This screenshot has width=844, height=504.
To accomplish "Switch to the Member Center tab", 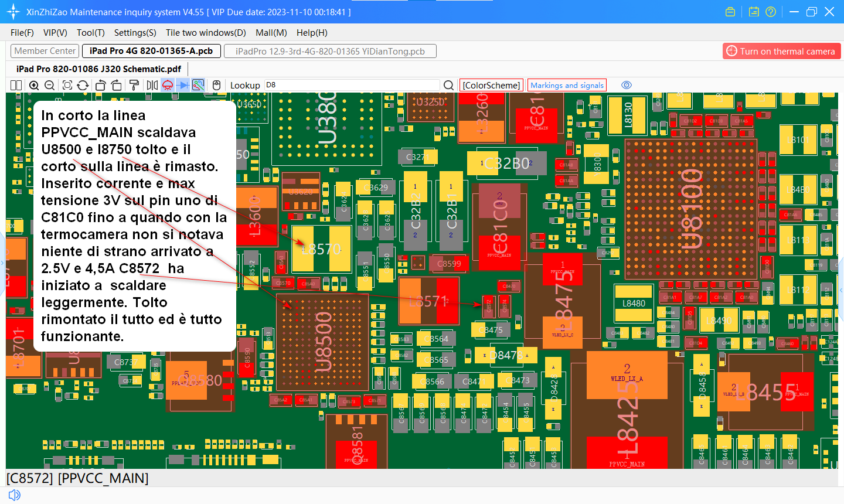I will [45, 51].
